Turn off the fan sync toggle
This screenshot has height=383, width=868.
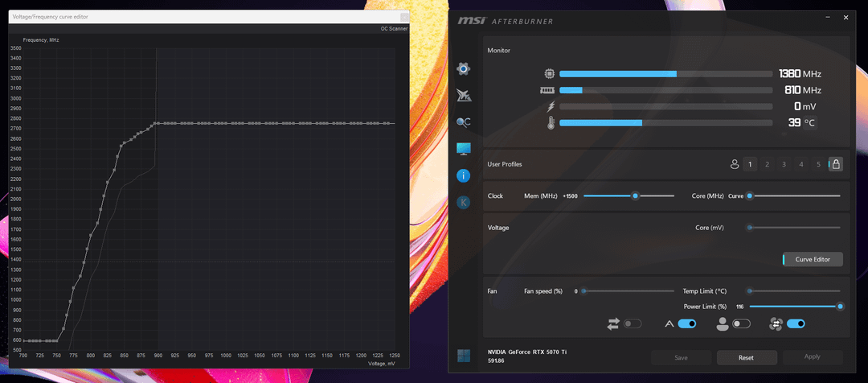(795, 323)
